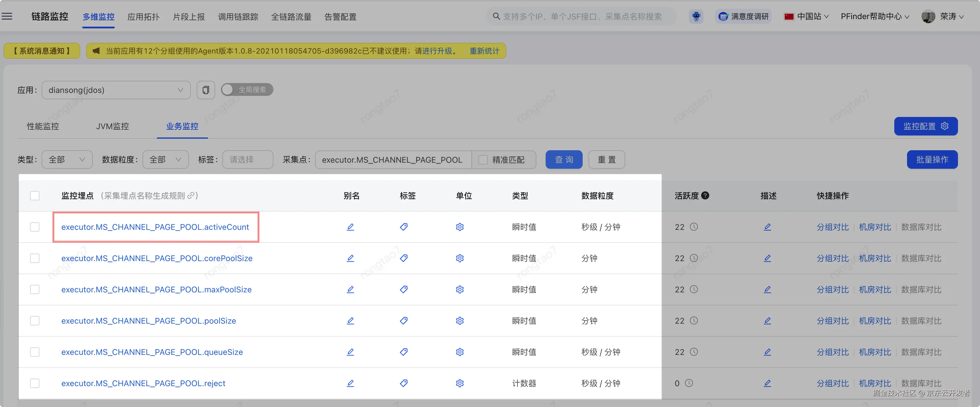Open the 应用拓扑 menu item

pos(143,17)
